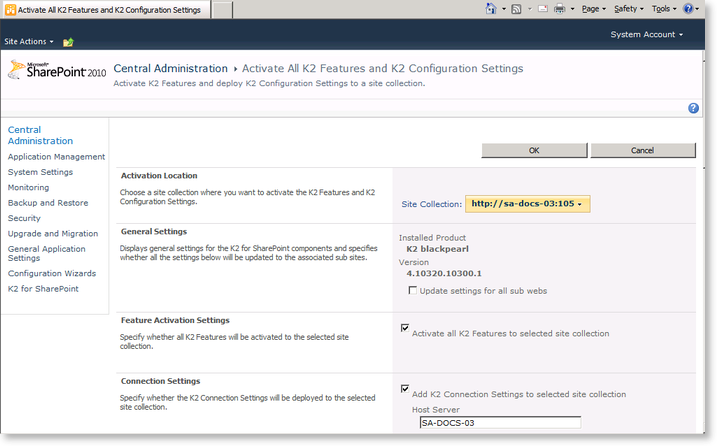717x446 pixels.
Task: Open the RSS feeds dropdown arrow
Action: [530, 9]
